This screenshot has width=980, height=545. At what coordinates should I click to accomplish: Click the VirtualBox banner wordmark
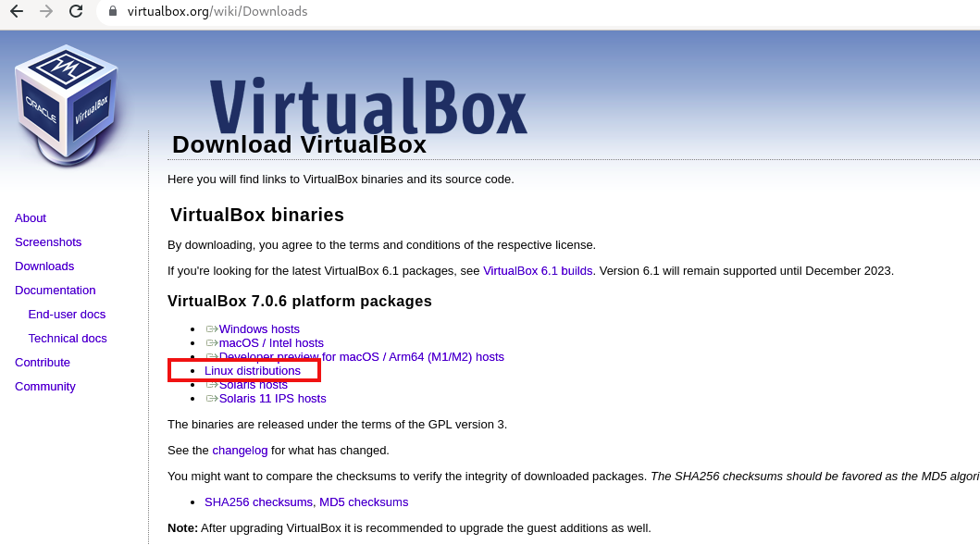point(368,106)
